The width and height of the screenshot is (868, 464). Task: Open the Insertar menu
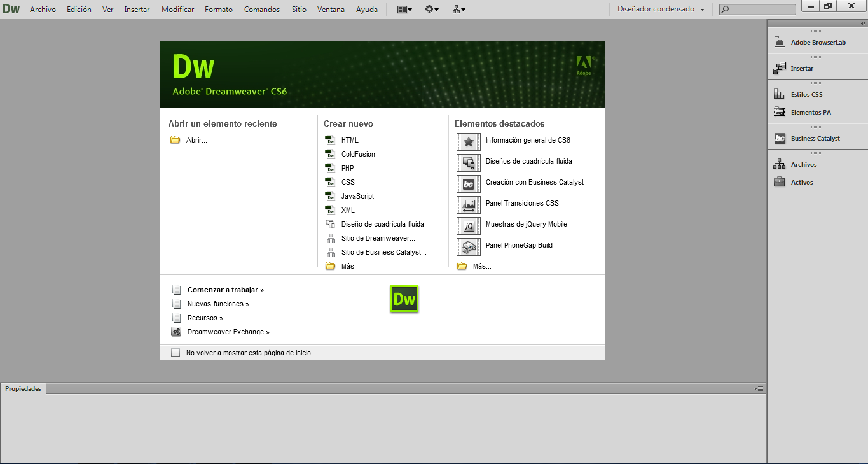137,9
